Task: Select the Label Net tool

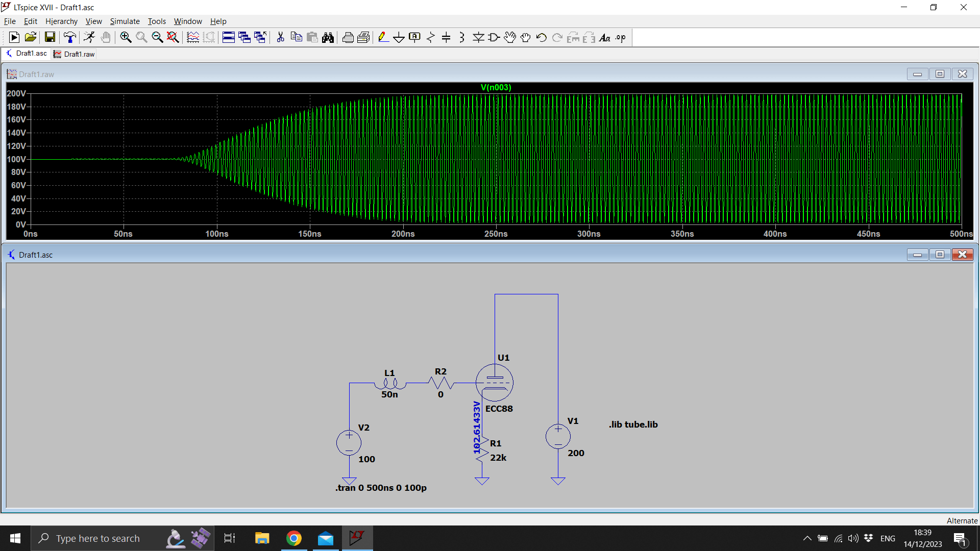Action: pos(415,37)
